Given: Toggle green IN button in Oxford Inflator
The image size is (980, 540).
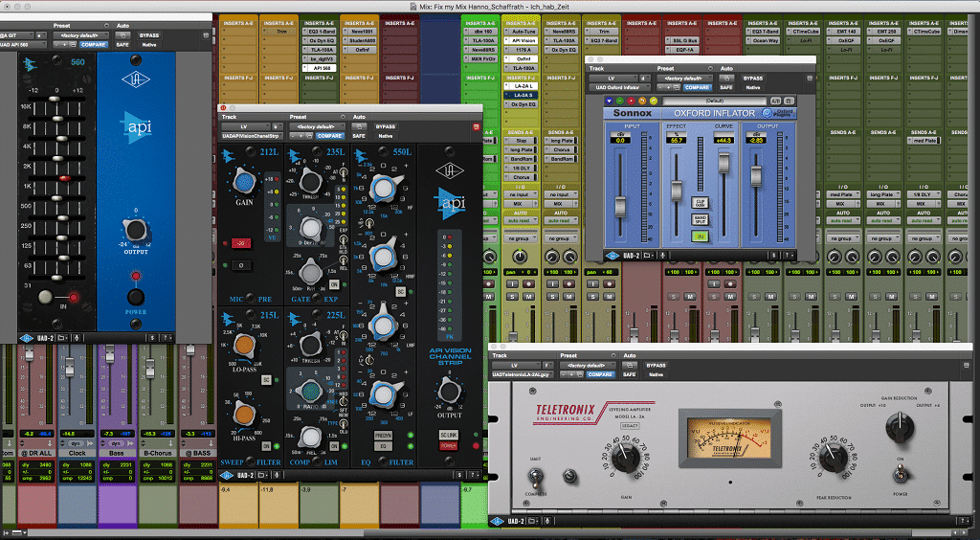Looking at the screenshot, I should click(x=699, y=236).
